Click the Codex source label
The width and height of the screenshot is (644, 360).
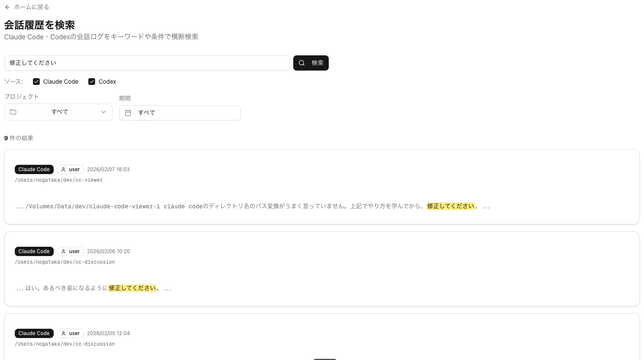click(107, 82)
